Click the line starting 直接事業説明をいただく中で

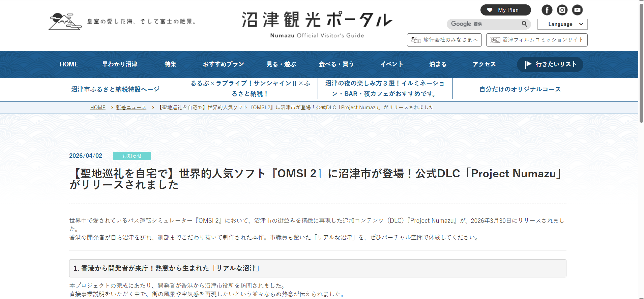click(207, 294)
